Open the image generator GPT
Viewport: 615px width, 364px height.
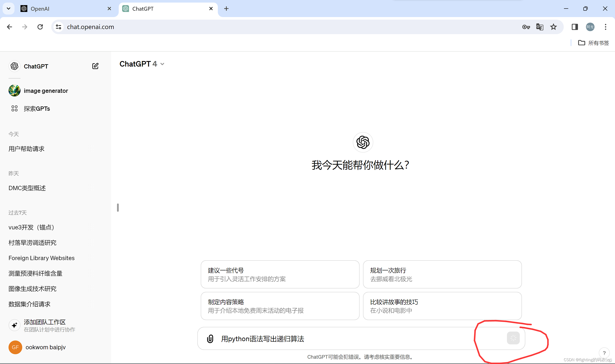(46, 90)
